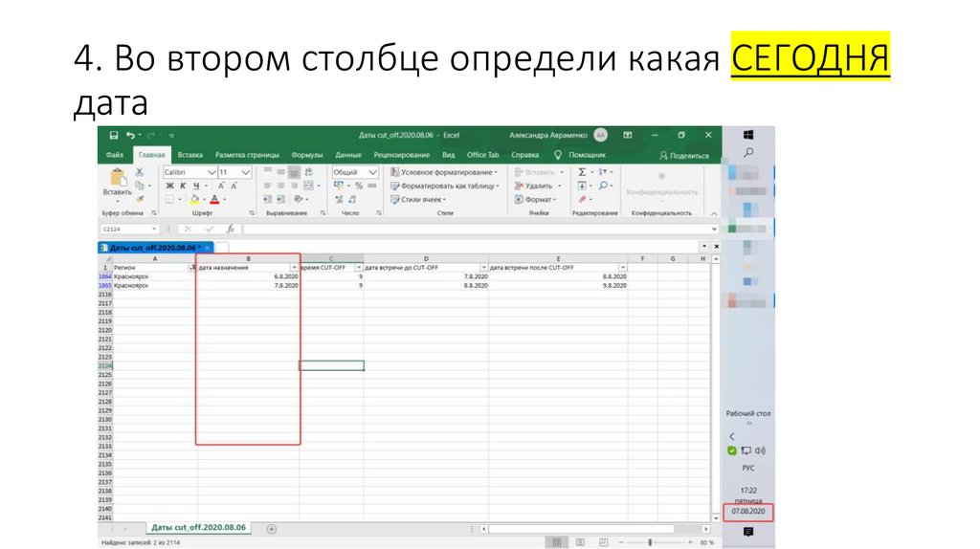The image size is (980, 549).
Task: Open Стили ячеек menu
Action: click(418, 199)
